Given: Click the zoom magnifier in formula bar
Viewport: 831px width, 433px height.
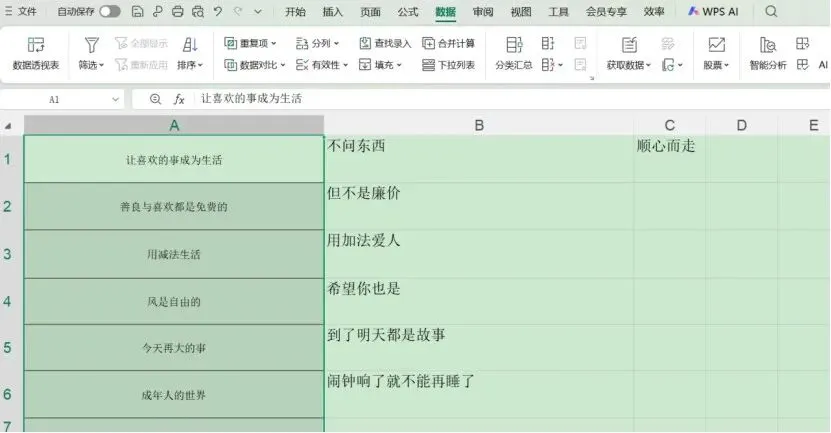Looking at the screenshot, I should 155,99.
